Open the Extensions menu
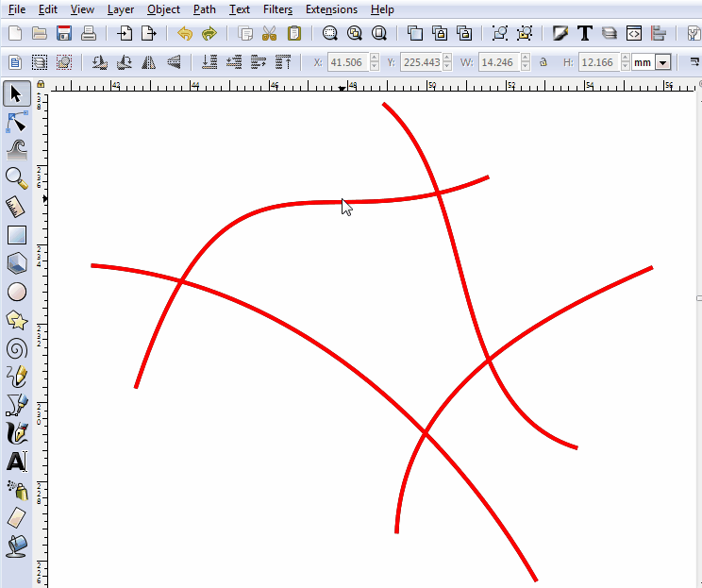702x588 pixels. tap(331, 9)
